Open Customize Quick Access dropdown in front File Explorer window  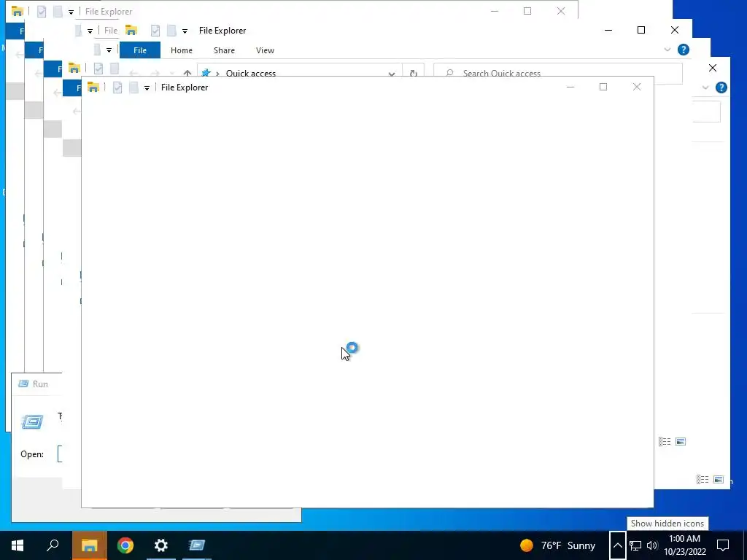pyautogui.click(x=147, y=87)
